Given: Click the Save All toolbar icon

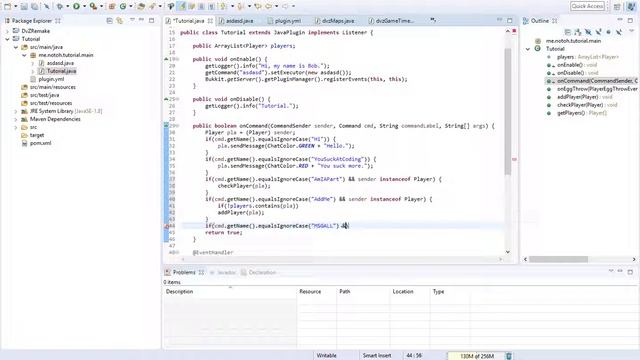Looking at the screenshot, I should pos(35,6).
